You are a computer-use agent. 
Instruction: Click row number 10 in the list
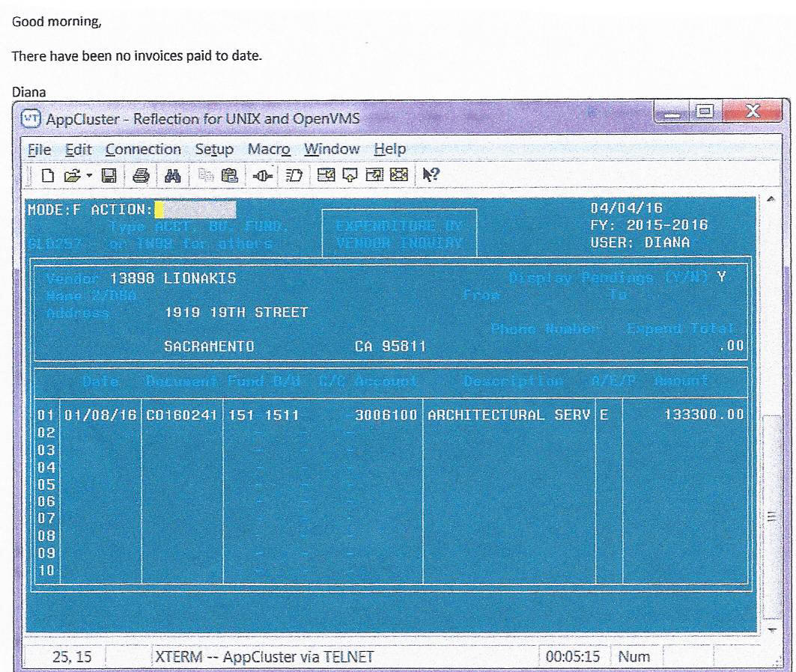[x=46, y=570]
